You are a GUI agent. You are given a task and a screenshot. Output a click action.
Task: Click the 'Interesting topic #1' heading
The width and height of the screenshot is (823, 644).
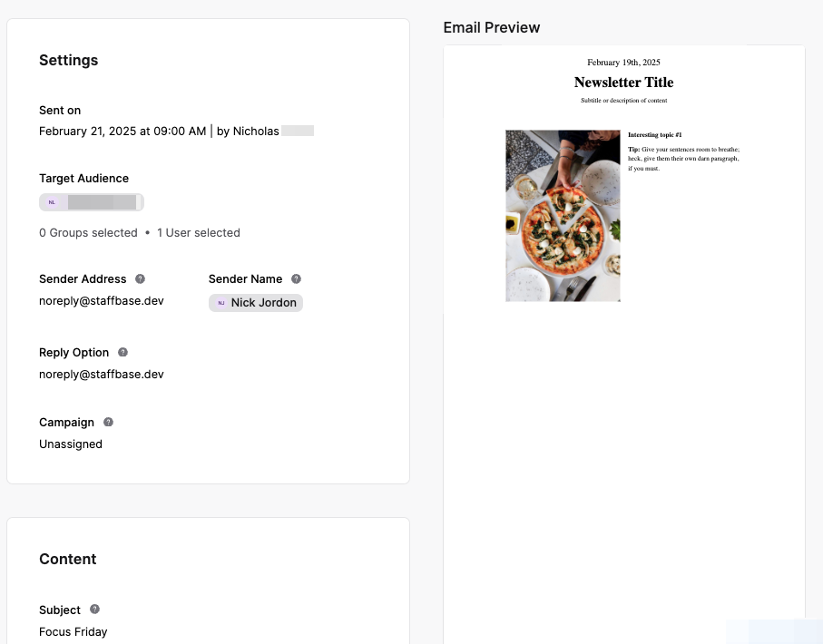tap(654, 135)
